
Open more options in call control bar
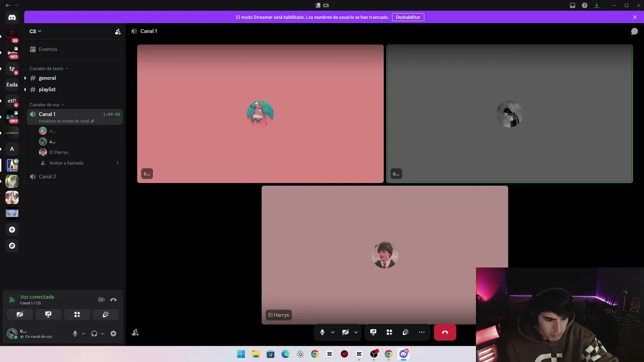pos(422,332)
